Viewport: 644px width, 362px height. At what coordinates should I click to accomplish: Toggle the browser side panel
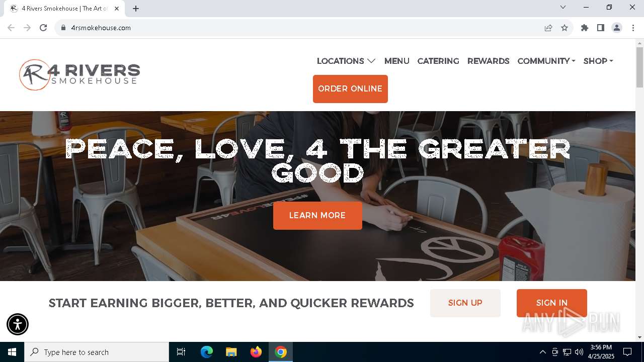[x=601, y=28]
